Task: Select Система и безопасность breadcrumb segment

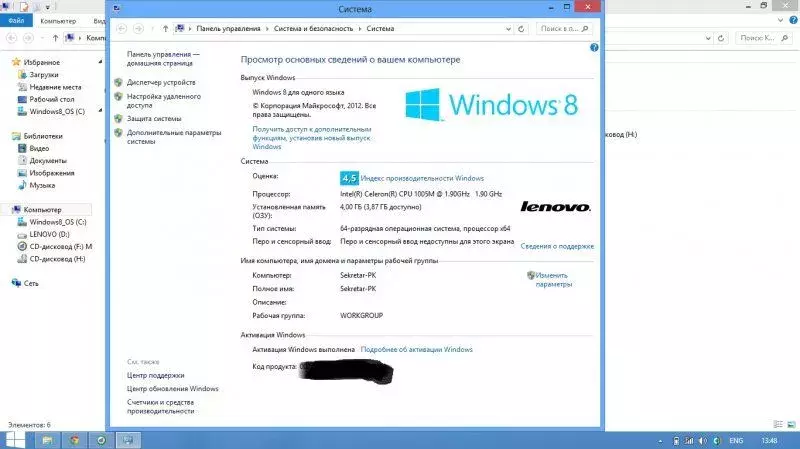Action: [x=313, y=29]
